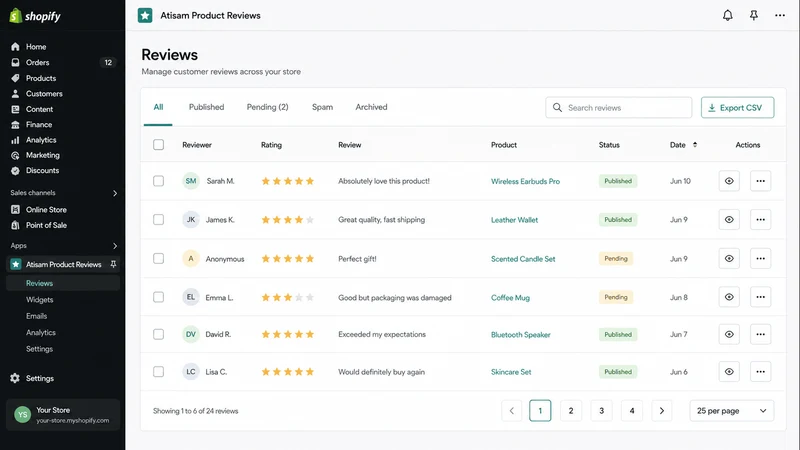Image resolution: width=800 pixels, height=450 pixels.
Task: Click the Customers person icon
Action: 15,94
